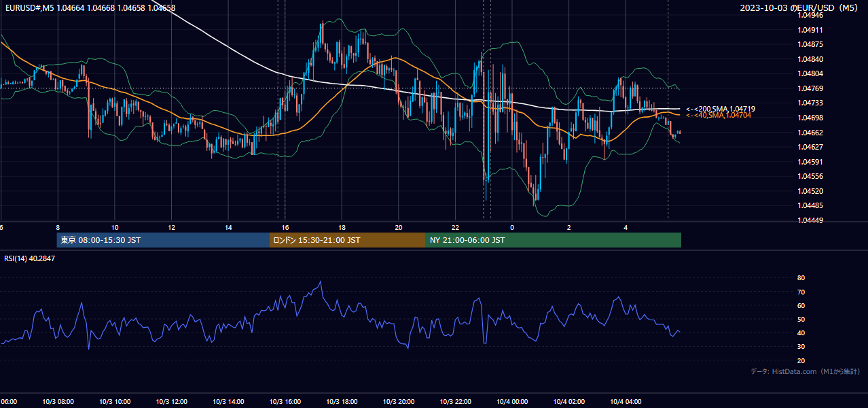Click the bottom axis label 10/3 10:00
868x408 pixels.
coord(115,402)
